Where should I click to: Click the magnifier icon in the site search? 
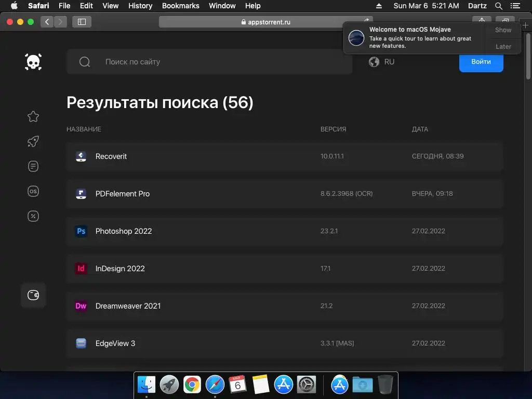85,62
